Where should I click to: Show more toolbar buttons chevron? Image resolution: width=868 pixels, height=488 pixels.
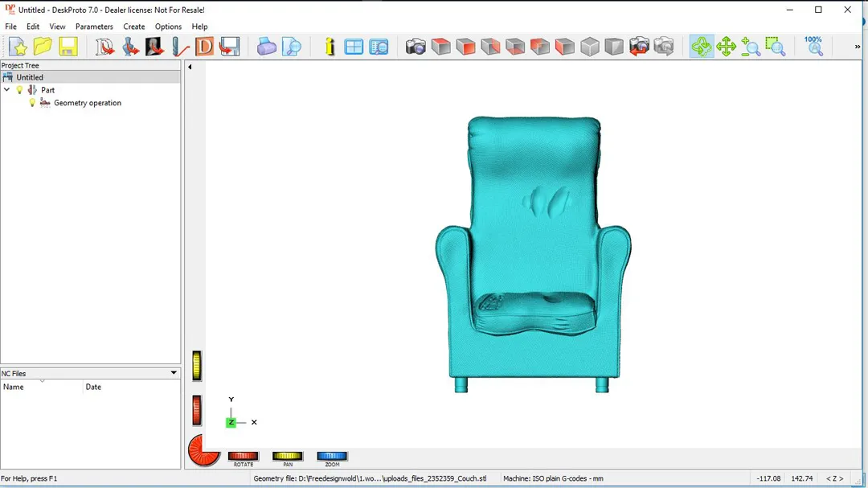(858, 47)
